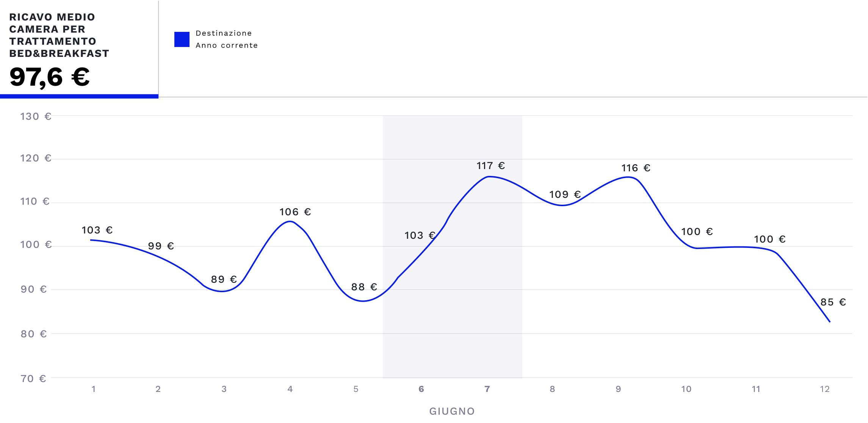The height and width of the screenshot is (423, 868).
Task: Click the 109 € data label
Action: (565, 195)
